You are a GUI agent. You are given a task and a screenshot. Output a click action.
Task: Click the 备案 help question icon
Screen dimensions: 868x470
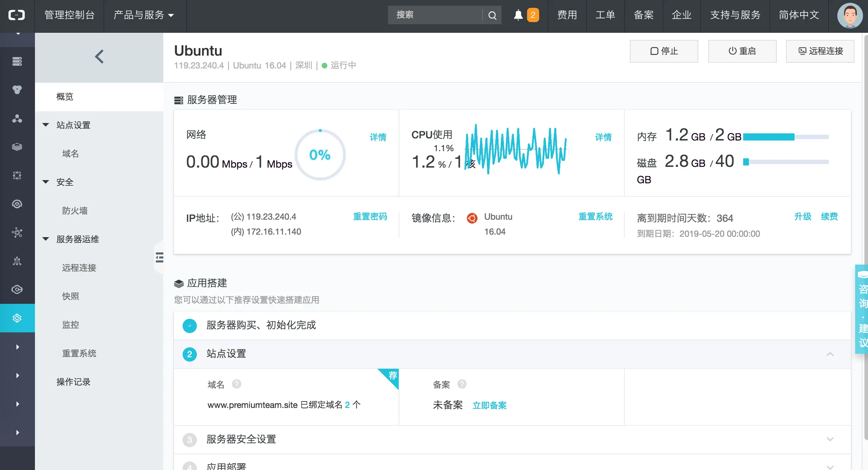pos(462,384)
